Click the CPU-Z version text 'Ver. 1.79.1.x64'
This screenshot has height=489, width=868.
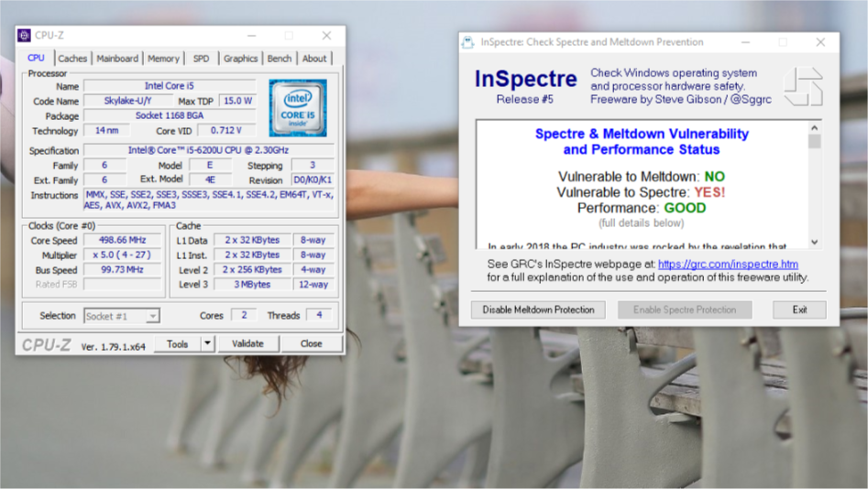point(113,347)
